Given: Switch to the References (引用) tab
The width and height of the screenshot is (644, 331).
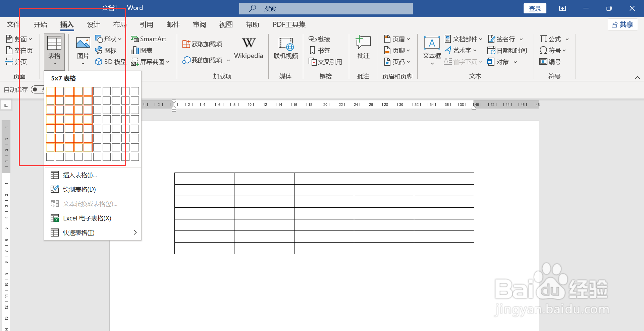Looking at the screenshot, I should 146,24.
